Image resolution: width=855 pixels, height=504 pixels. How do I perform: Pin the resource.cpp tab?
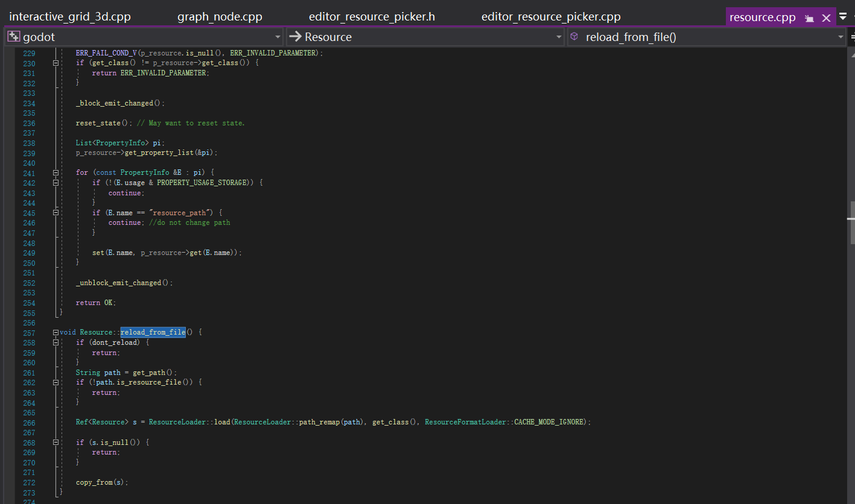(810, 18)
